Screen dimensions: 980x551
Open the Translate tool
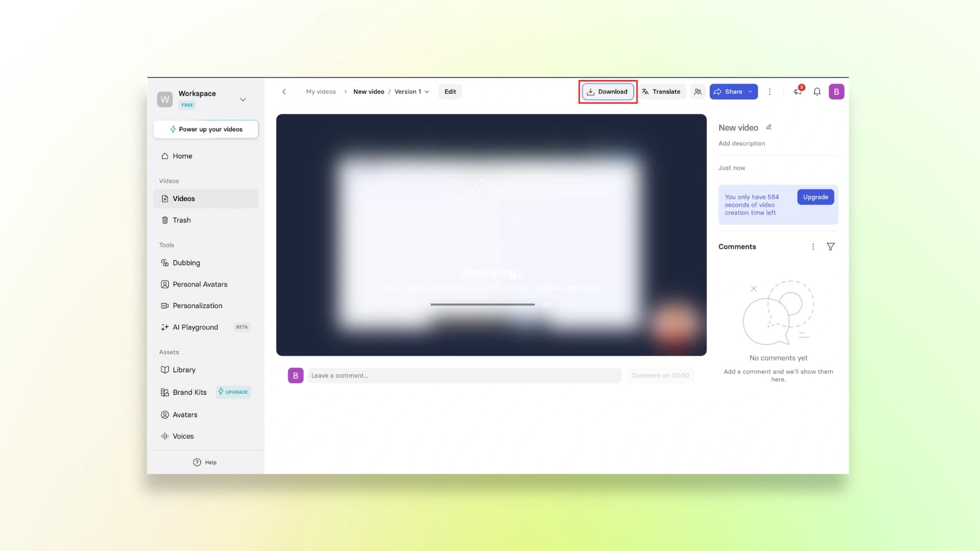661,92
